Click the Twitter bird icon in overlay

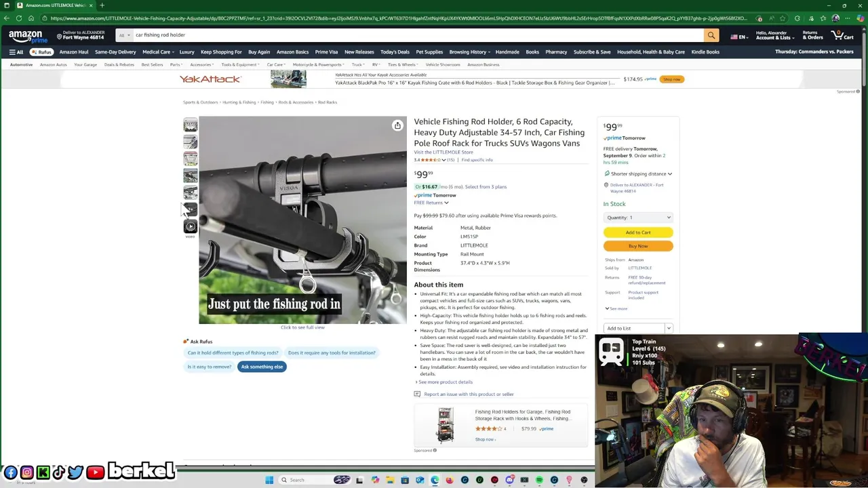[x=75, y=472]
